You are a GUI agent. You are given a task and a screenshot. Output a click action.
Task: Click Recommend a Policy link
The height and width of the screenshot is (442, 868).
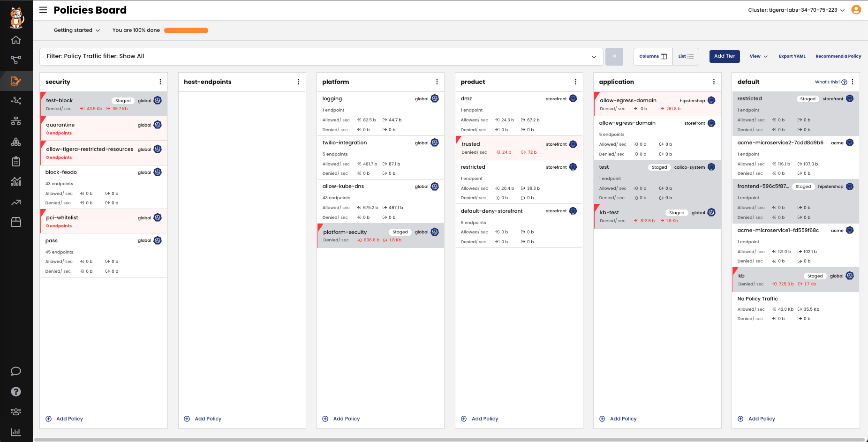[x=838, y=56]
